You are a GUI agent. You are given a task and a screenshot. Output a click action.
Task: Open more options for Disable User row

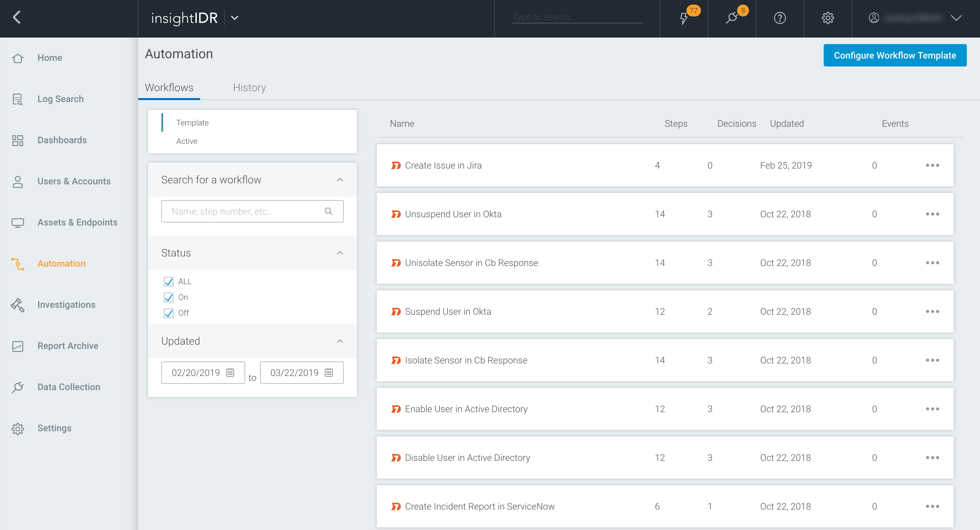(x=932, y=458)
